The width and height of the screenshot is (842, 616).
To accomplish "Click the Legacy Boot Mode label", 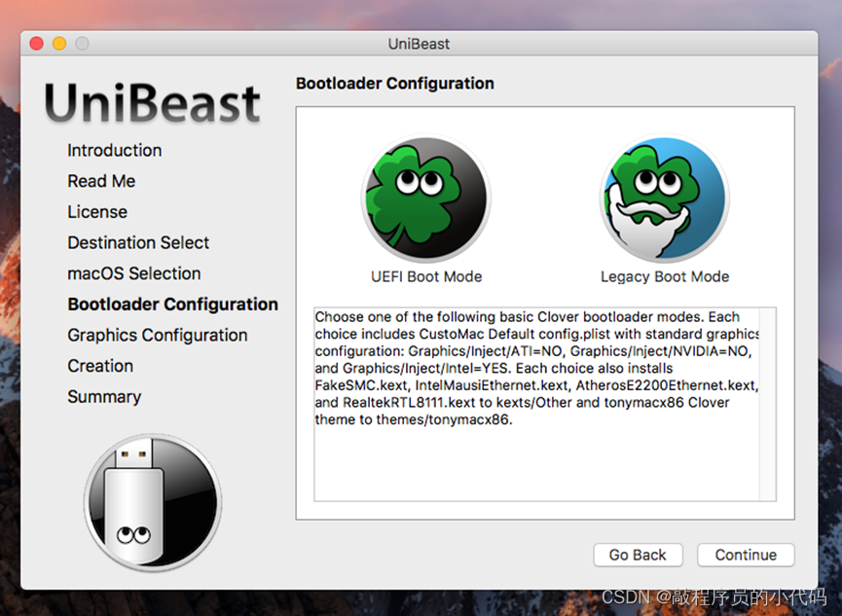I will click(x=665, y=276).
